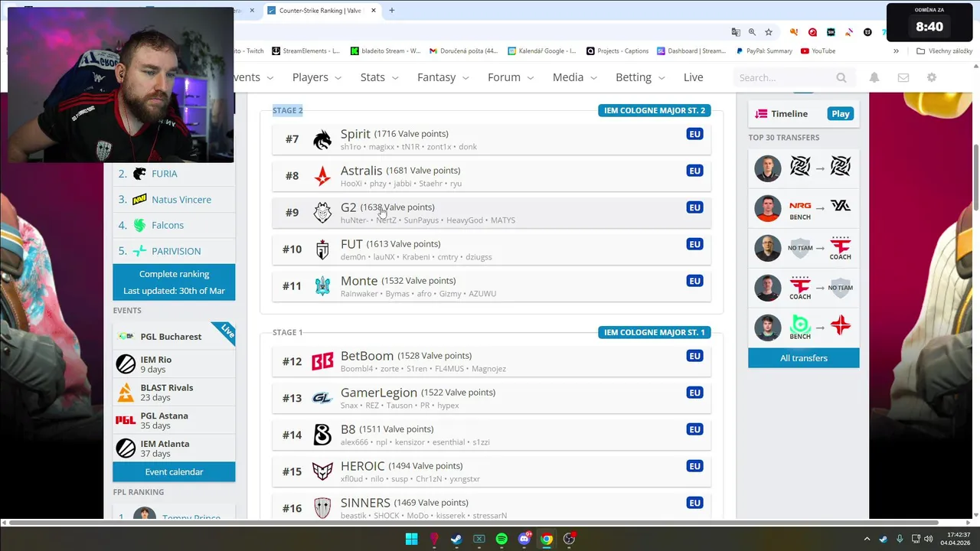Click the OBS icon in the taskbar

pos(569,539)
